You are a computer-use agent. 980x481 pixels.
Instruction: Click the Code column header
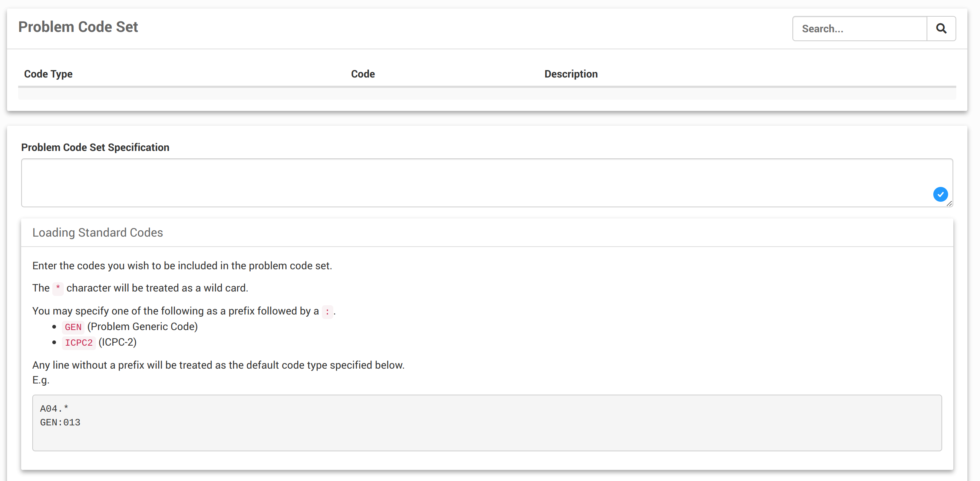click(363, 74)
